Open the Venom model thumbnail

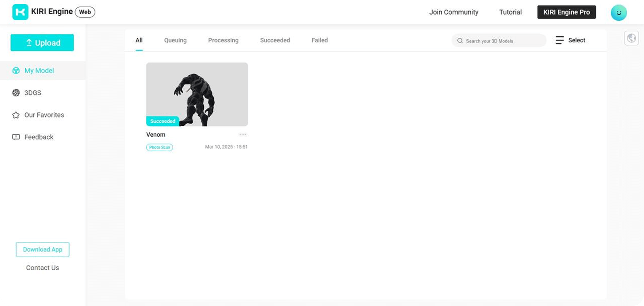(x=197, y=94)
